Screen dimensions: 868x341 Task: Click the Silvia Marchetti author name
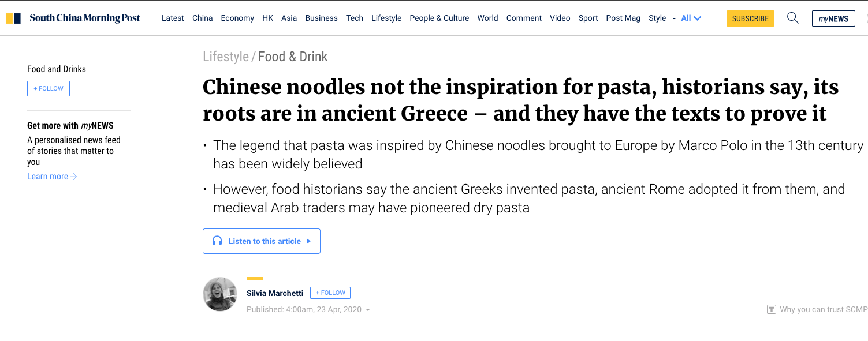coord(275,293)
